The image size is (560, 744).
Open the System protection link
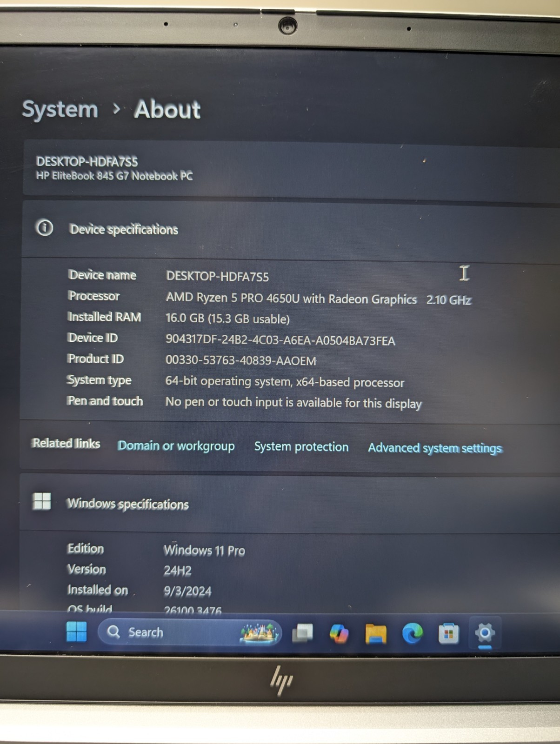(x=301, y=446)
